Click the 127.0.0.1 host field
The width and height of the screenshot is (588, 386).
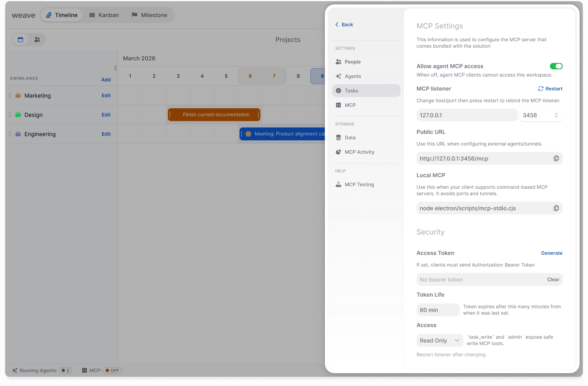[467, 115]
